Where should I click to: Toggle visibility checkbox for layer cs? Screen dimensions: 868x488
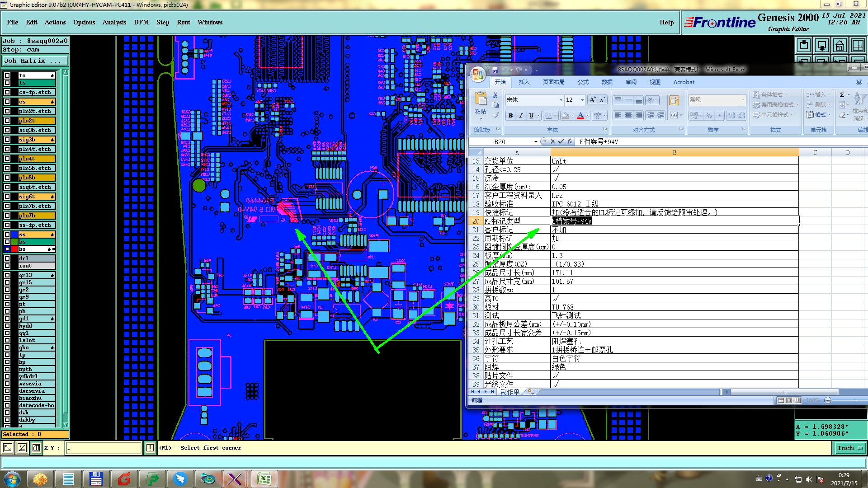pos(7,102)
